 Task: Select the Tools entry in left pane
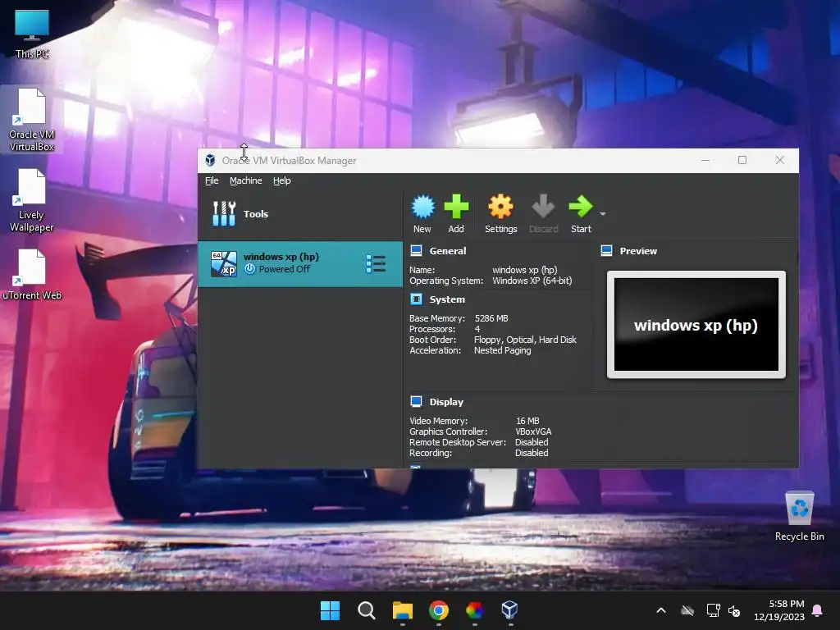pyautogui.click(x=300, y=214)
